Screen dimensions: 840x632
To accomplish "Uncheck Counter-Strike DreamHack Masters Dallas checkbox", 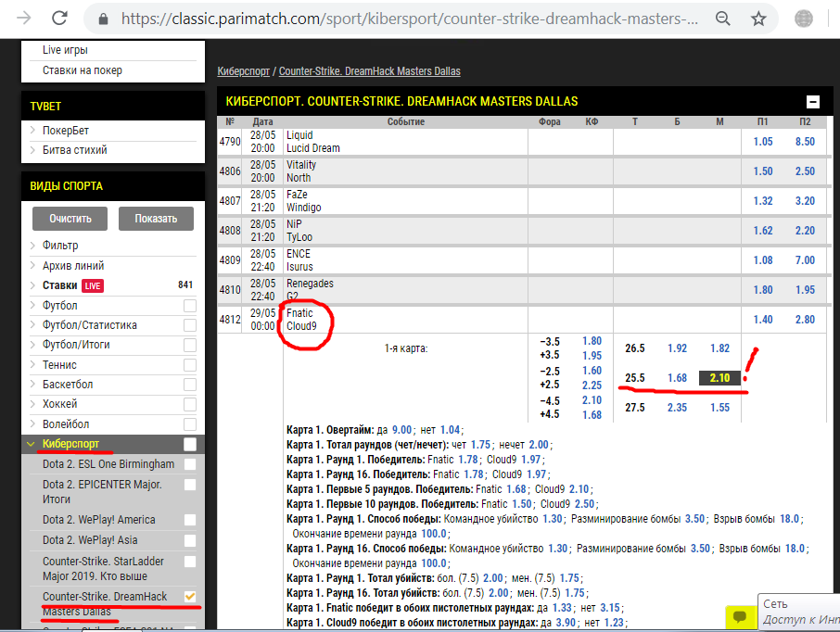I will click(190, 596).
